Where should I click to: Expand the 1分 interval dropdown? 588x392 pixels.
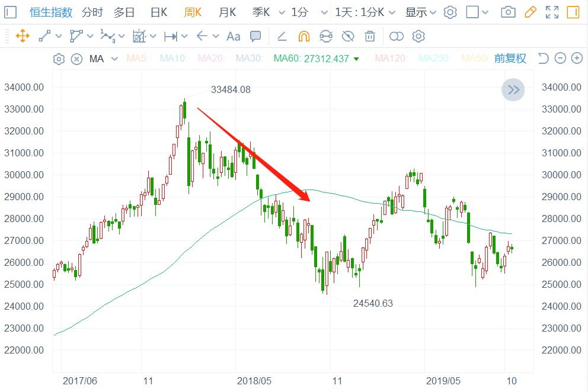click(309, 12)
